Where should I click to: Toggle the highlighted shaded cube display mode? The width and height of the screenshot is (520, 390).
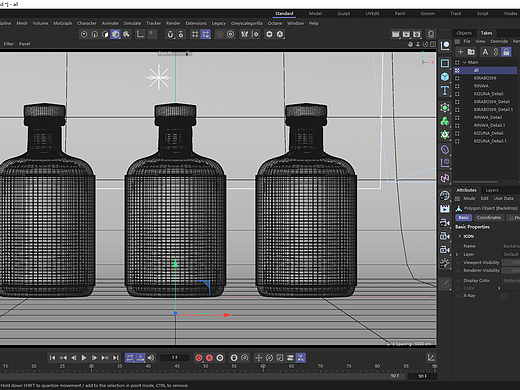(x=116, y=34)
